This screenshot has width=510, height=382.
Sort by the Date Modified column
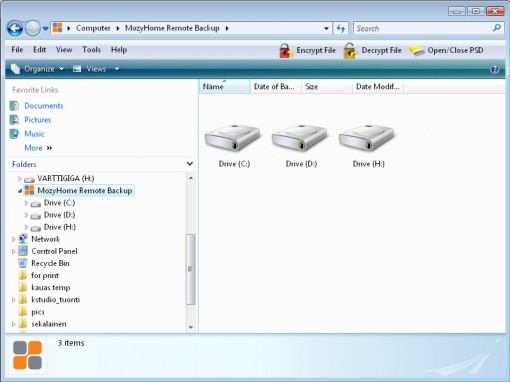378,87
